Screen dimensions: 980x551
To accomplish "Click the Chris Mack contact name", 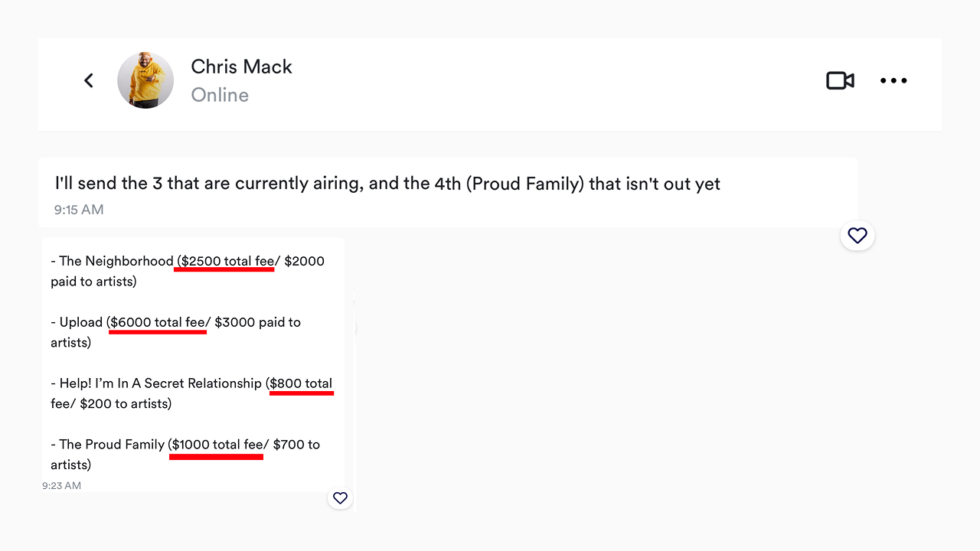I will tap(241, 67).
